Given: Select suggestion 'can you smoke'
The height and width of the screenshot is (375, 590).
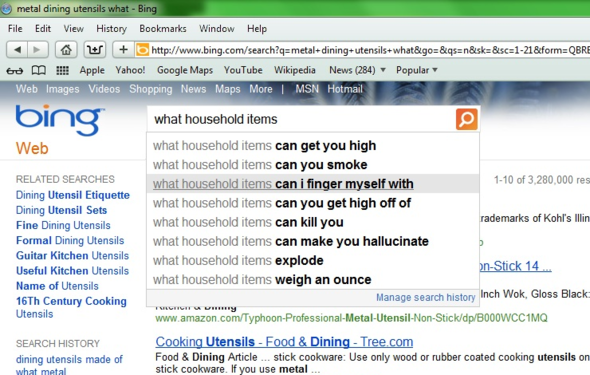Looking at the screenshot, I should pos(313,165).
